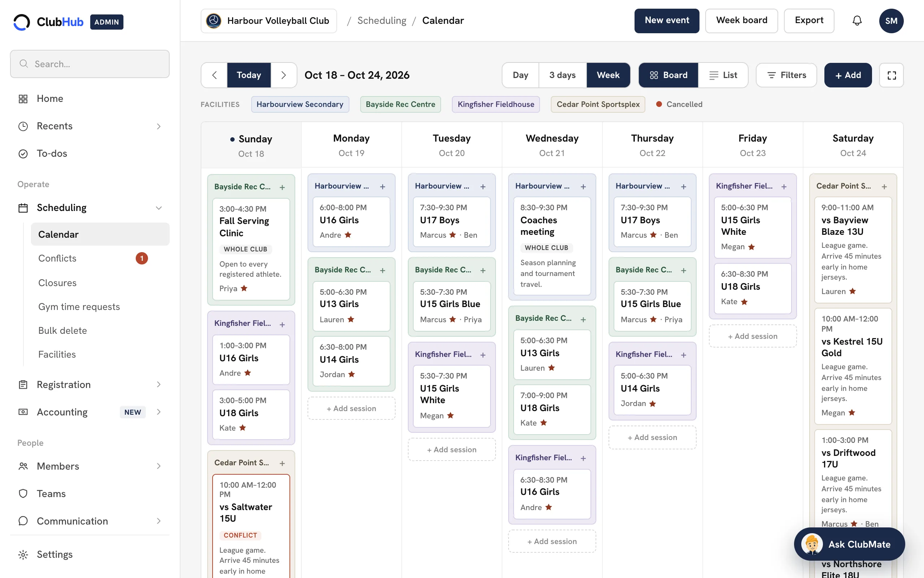Add a session to Monday's Harbourview Secondary group
924x578 pixels.
[x=383, y=186]
